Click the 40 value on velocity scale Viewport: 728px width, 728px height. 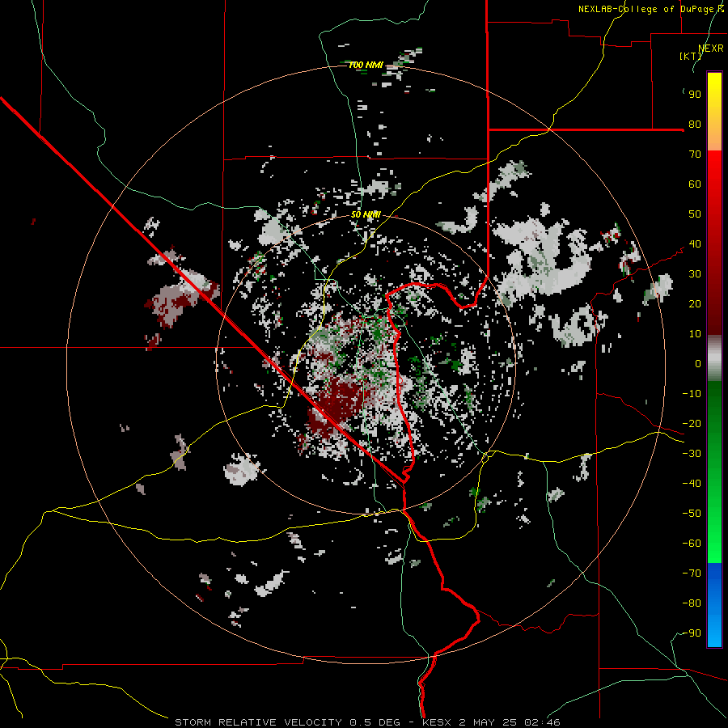[x=695, y=244]
